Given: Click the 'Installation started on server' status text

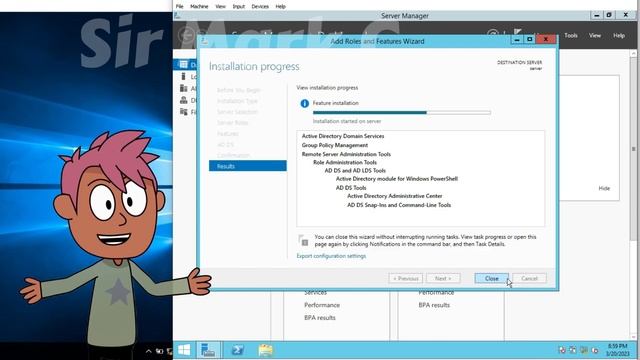Looking at the screenshot, I should coord(347,121).
